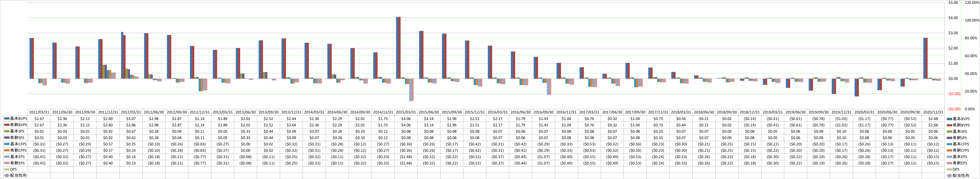Click 基本CFPS row header in data table

click(x=16, y=144)
